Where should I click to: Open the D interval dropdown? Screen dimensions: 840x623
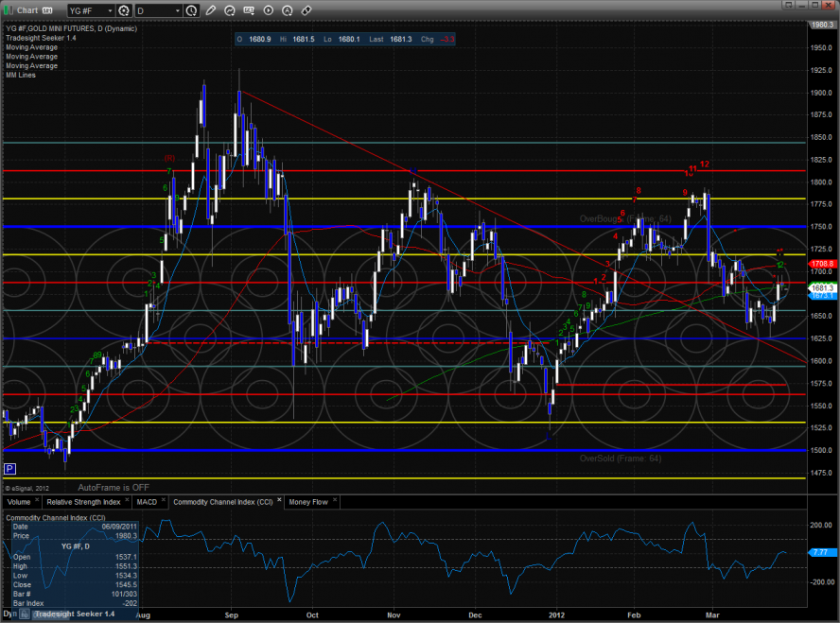[177, 10]
